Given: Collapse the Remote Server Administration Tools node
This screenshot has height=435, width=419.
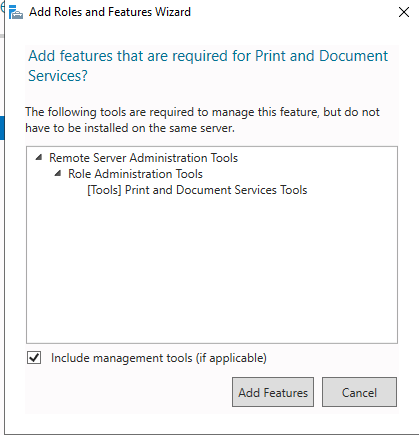Looking at the screenshot, I should click(39, 157).
